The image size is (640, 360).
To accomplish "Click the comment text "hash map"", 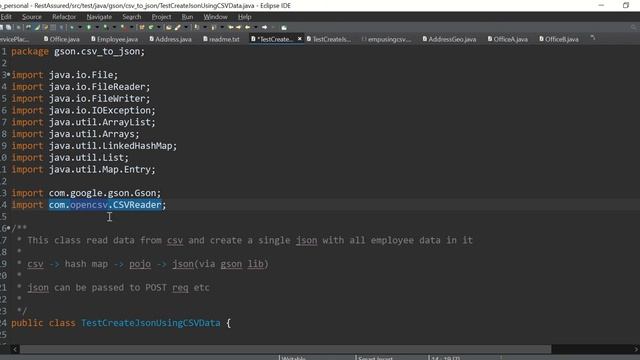I will tap(86, 264).
